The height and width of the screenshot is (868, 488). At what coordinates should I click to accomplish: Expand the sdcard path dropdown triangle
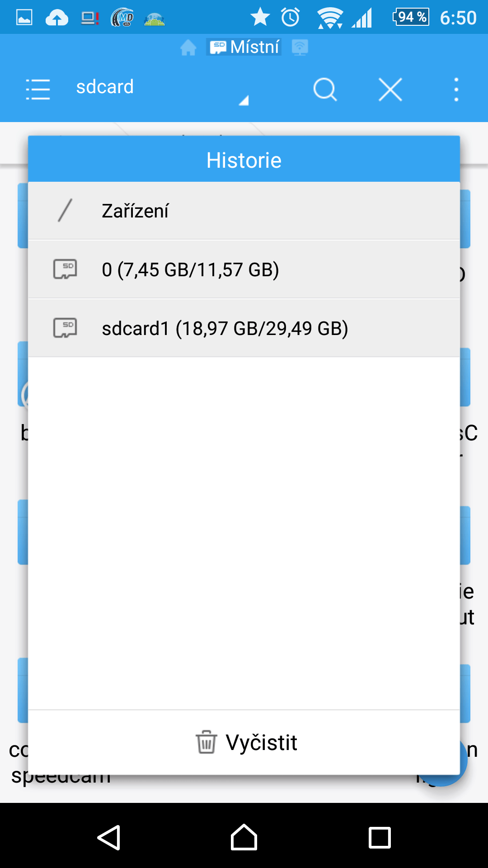(x=244, y=100)
